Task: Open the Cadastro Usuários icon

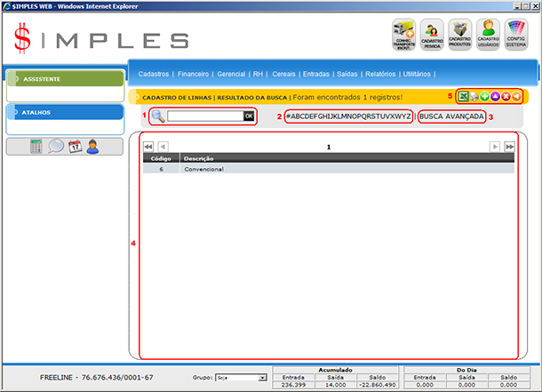Action: click(x=488, y=33)
